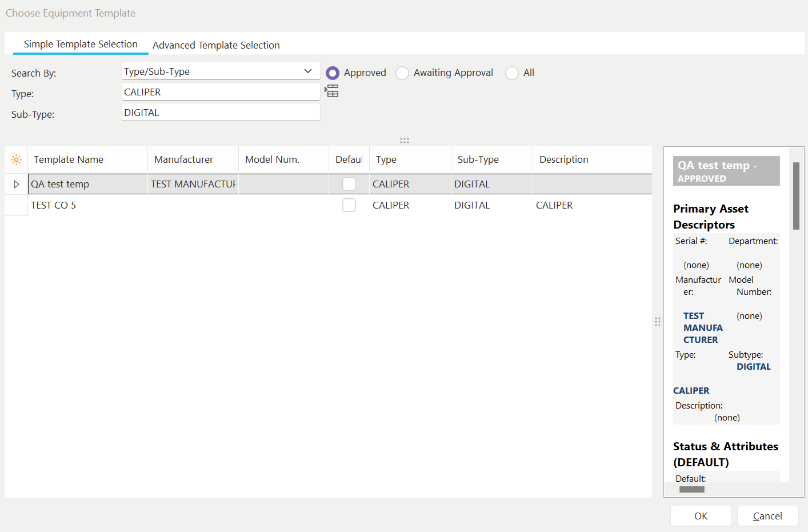This screenshot has width=808, height=532.
Task: Click the Sub-Type input field
Action: (221, 113)
